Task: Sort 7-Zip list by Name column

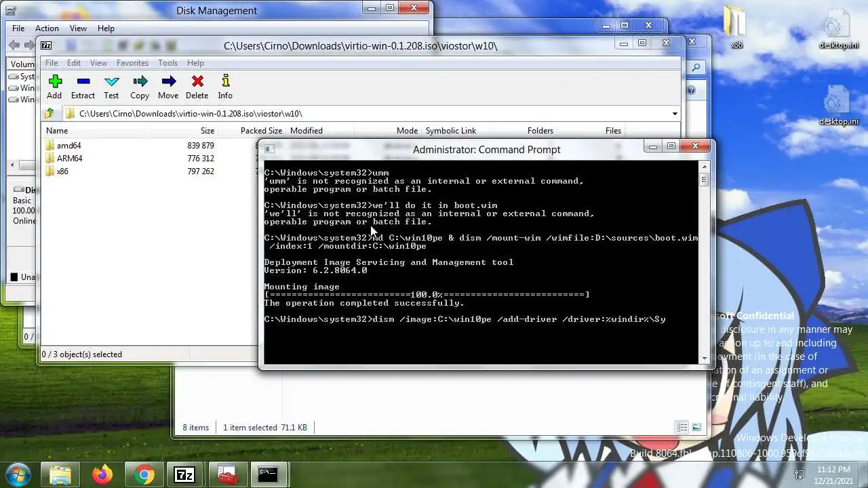Action: tap(96, 131)
